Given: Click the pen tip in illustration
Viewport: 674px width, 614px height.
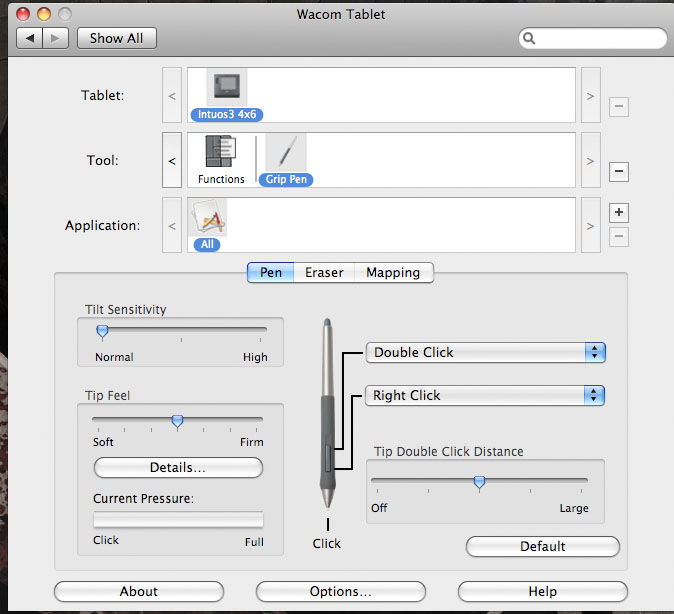Looking at the screenshot, I should pyautogui.click(x=328, y=500).
